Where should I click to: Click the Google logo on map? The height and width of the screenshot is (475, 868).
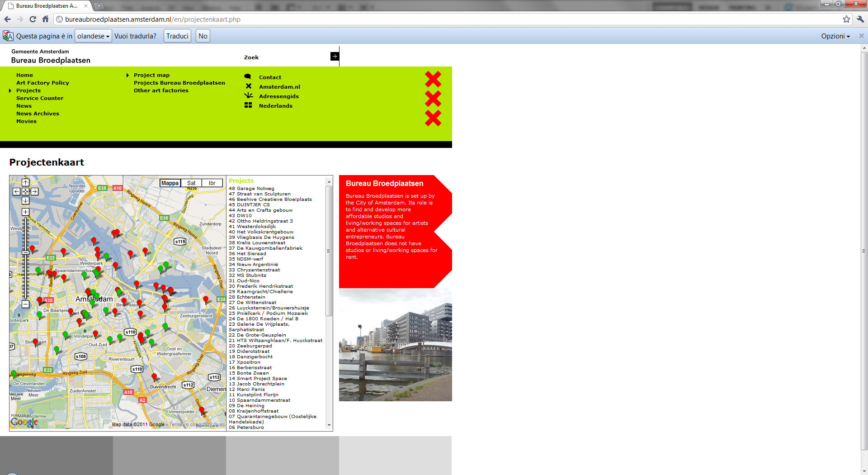24,422
